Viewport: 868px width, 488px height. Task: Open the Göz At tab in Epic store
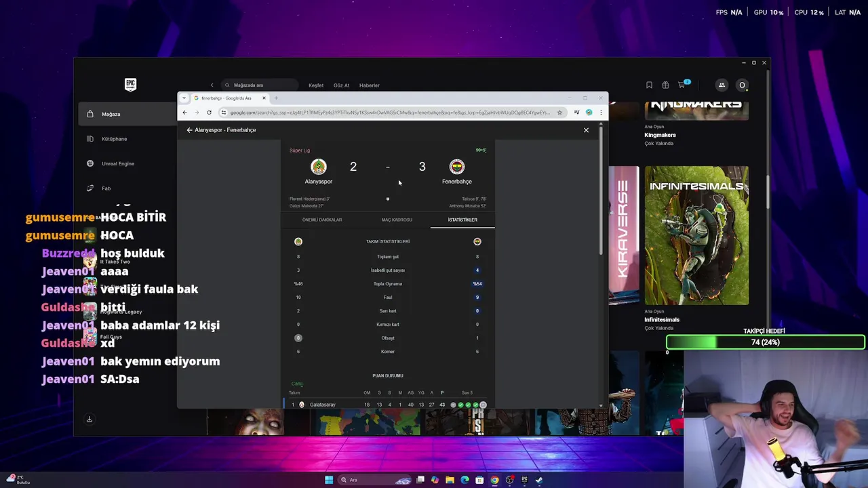[341, 85]
